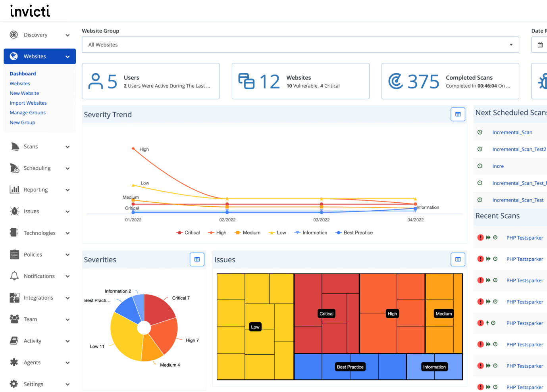Screen dimensions: 547x392
Task: Expand the Technologies menu chevron
Action: click(68, 233)
